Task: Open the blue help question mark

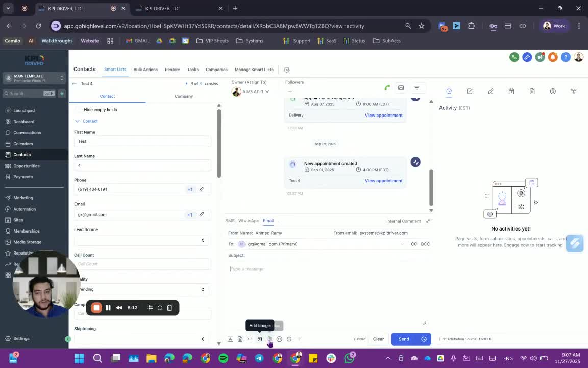Action: (x=566, y=57)
